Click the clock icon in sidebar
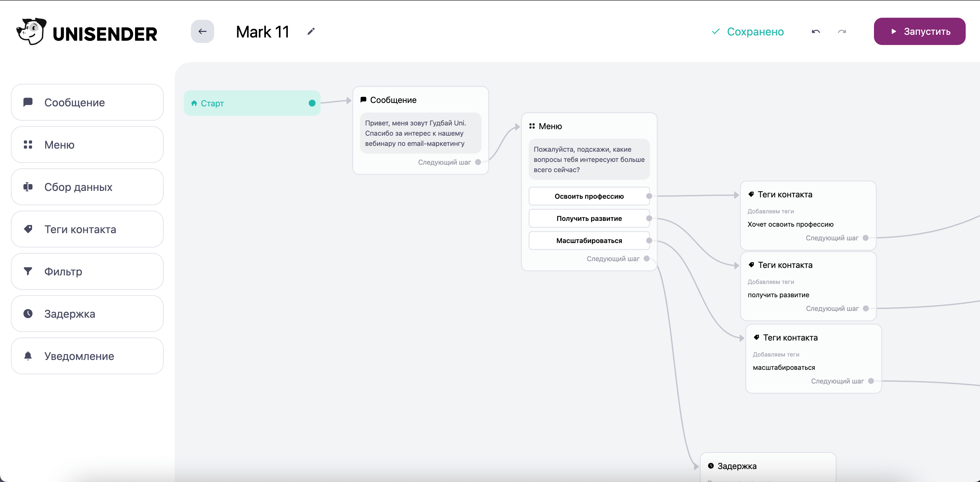980x482 pixels. coord(28,314)
